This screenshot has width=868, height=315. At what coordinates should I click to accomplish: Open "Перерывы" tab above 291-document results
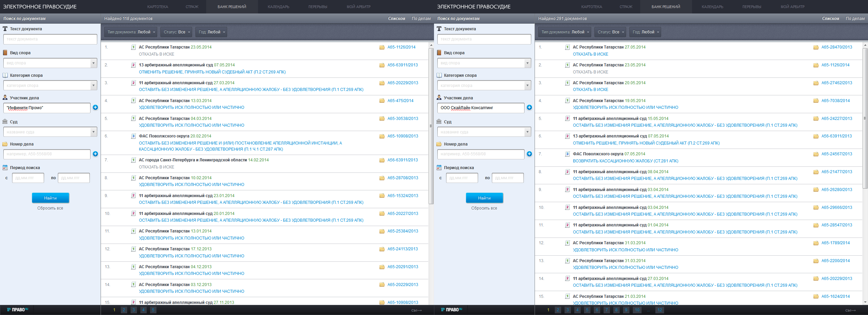click(x=752, y=7)
